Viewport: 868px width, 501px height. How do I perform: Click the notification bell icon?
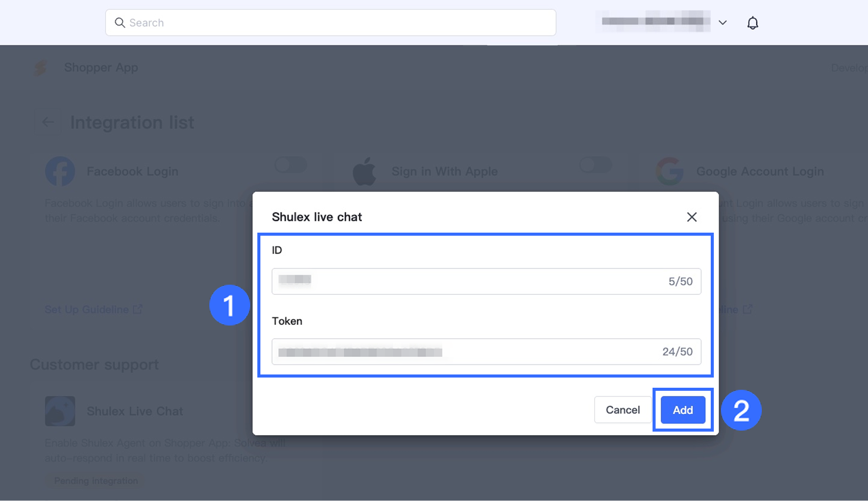pos(753,23)
